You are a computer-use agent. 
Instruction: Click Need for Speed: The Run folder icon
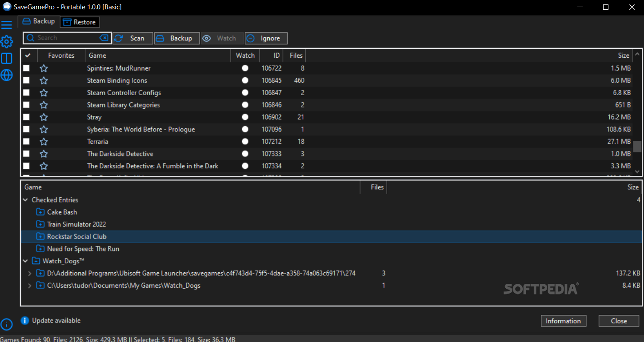[x=40, y=249]
